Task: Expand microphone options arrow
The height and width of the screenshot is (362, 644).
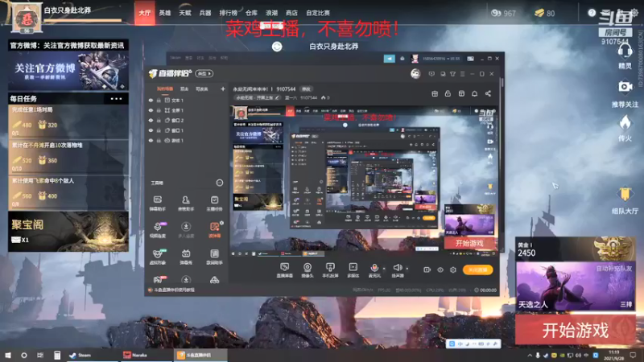Action: [x=384, y=269]
